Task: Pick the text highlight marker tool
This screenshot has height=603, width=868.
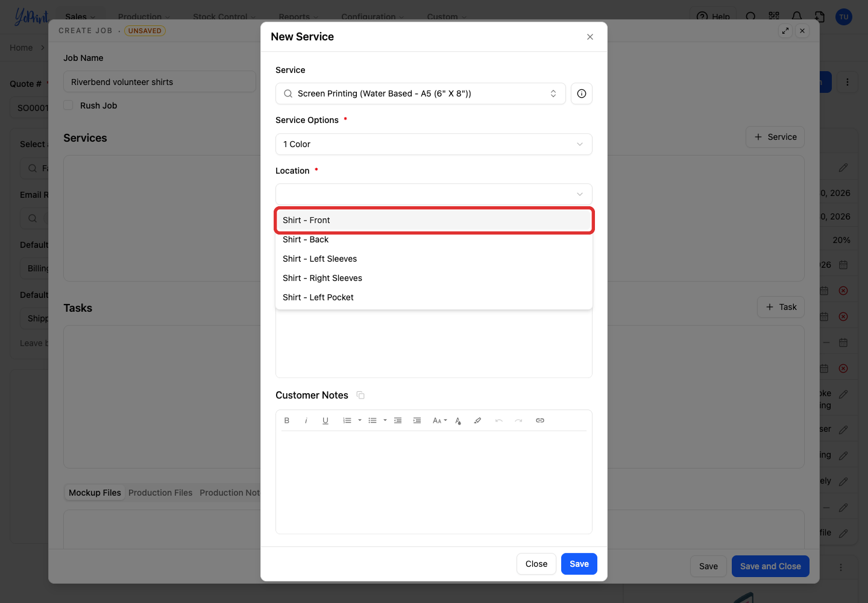Action: click(477, 421)
